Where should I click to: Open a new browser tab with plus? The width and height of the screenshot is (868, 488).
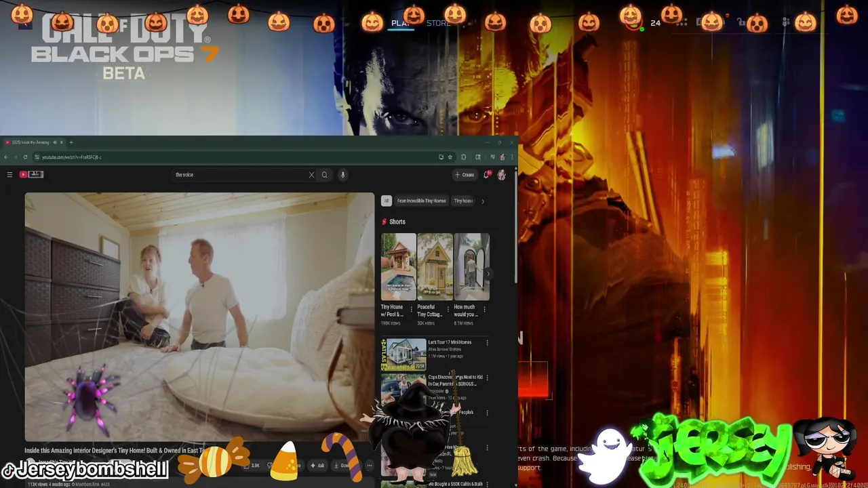click(71, 142)
